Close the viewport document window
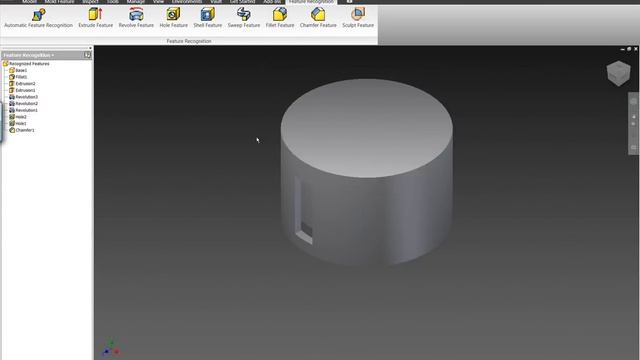 click(636, 49)
